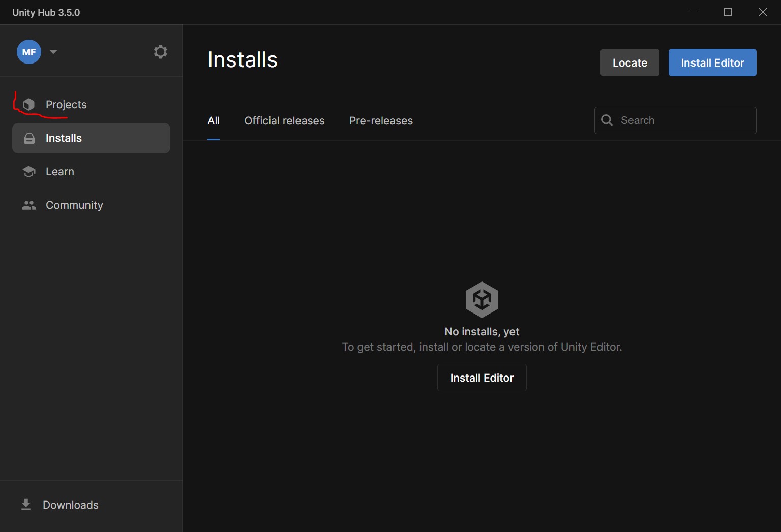Screen dimensions: 781x532
Task: Go to Community using the people icon
Action: pos(29,205)
